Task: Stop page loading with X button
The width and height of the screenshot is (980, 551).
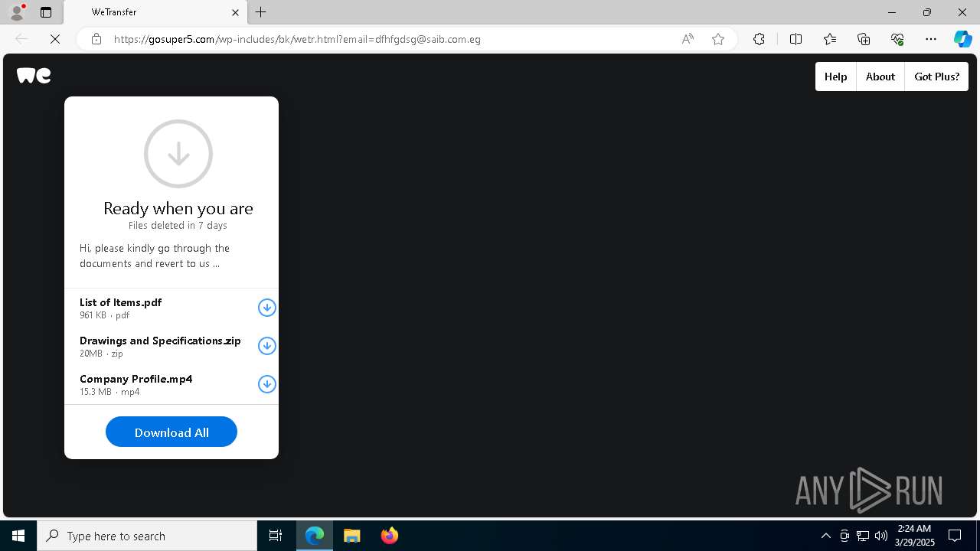Action: click(55, 39)
